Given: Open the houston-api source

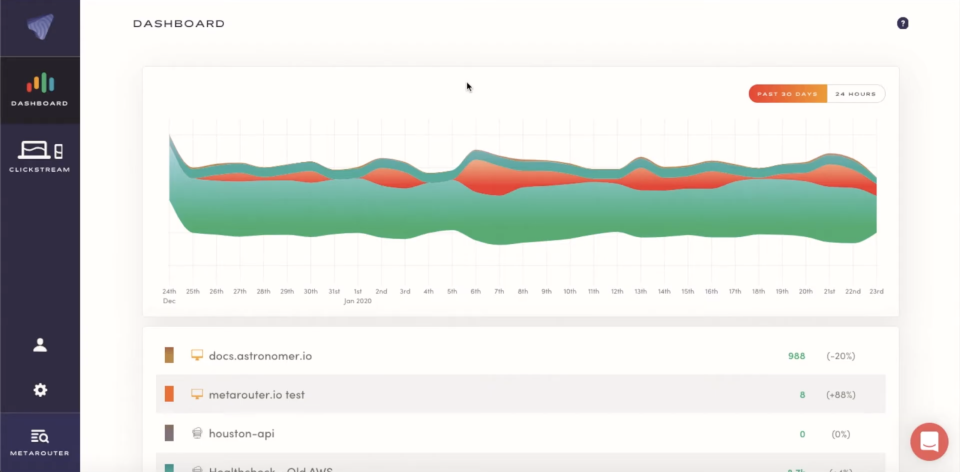Looking at the screenshot, I should [241, 434].
